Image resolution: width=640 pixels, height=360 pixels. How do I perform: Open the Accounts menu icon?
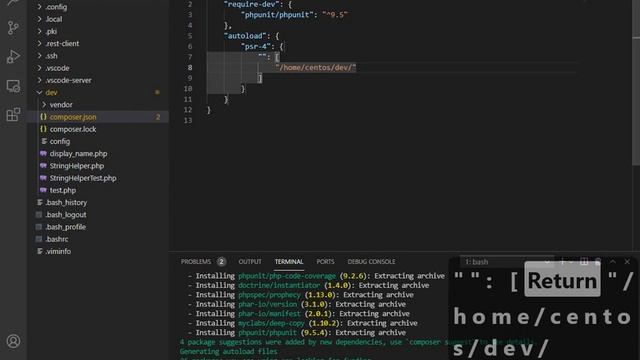(x=13, y=341)
